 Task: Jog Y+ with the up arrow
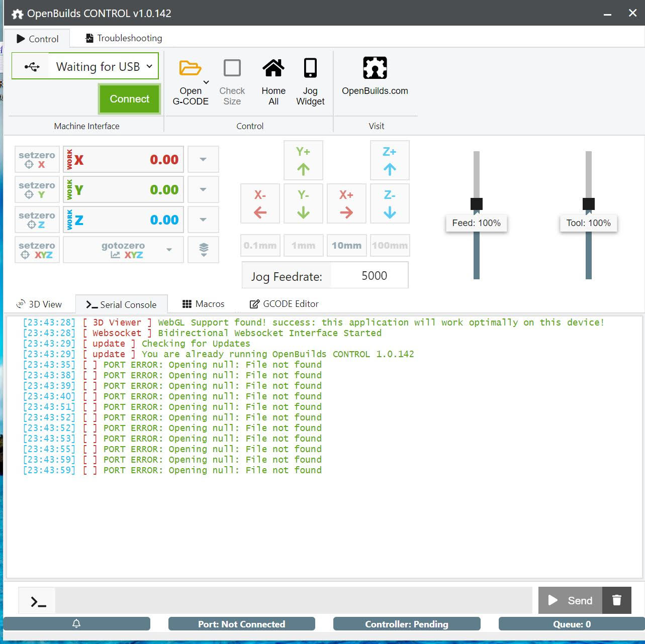pyautogui.click(x=303, y=160)
